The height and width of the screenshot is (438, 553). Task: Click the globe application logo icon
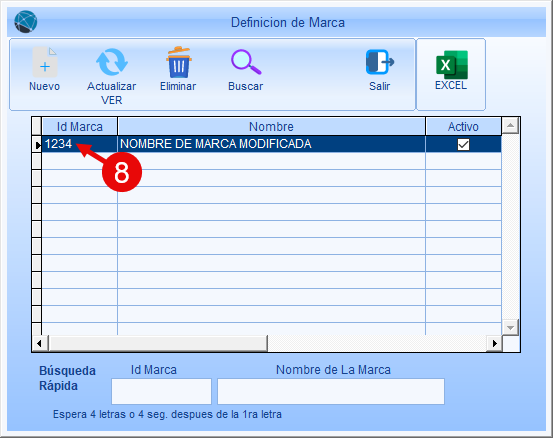pos(26,22)
